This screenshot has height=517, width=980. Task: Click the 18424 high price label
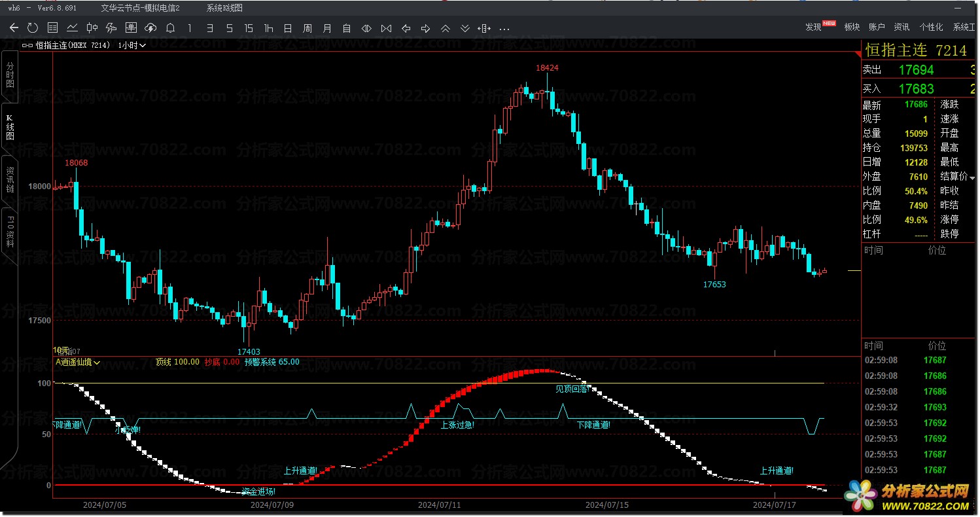click(x=547, y=68)
